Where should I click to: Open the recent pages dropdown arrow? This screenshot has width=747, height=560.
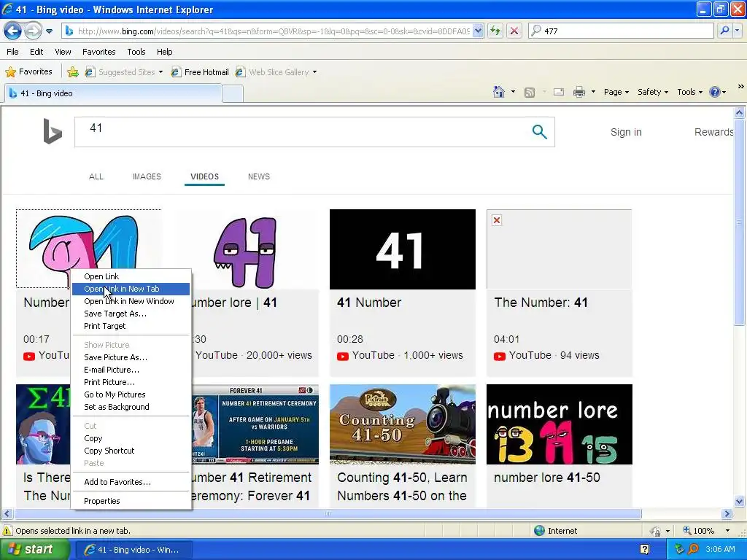(x=49, y=31)
